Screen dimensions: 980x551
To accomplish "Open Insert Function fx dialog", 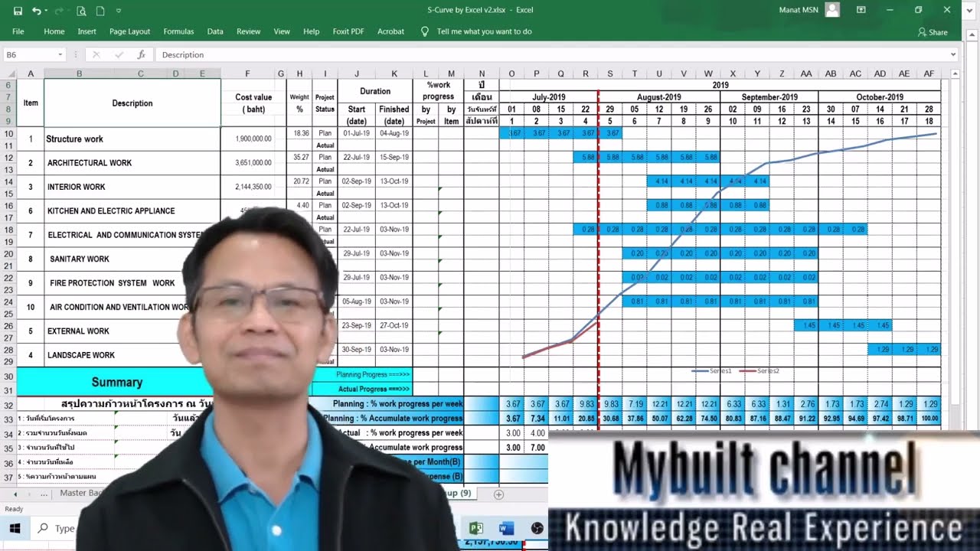I will click(x=141, y=54).
